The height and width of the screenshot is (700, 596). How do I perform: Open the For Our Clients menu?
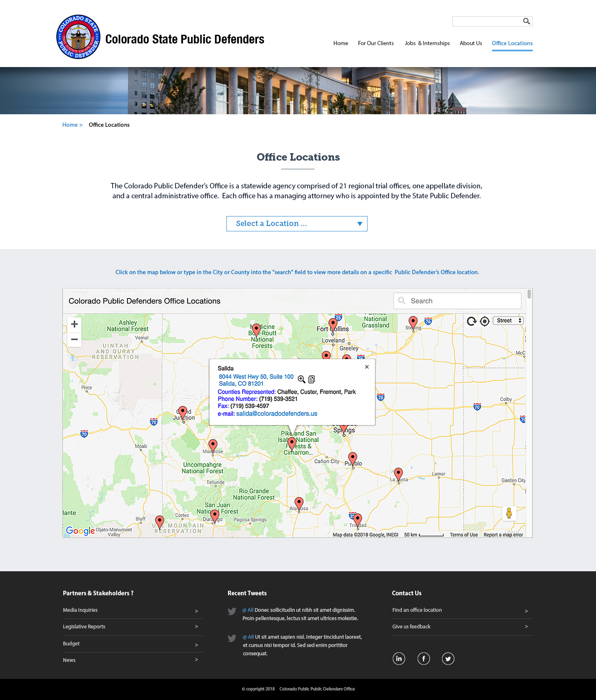pyautogui.click(x=376, y=43)
